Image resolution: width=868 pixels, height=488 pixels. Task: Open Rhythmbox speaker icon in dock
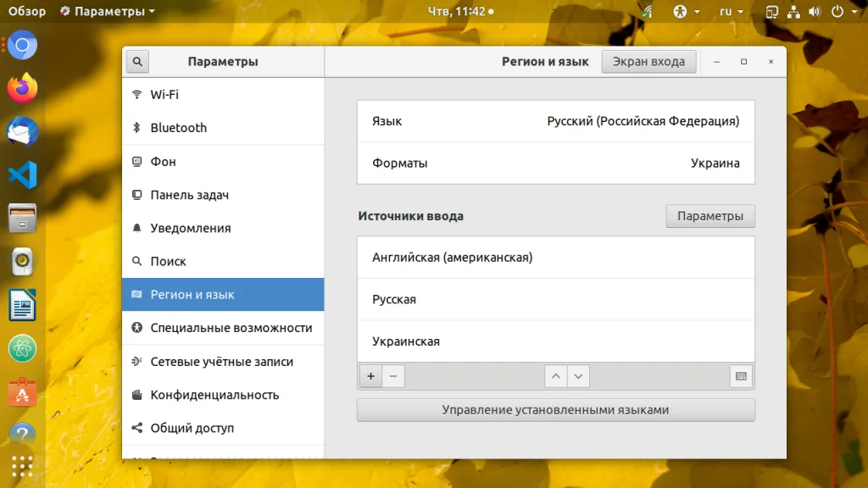22,261
